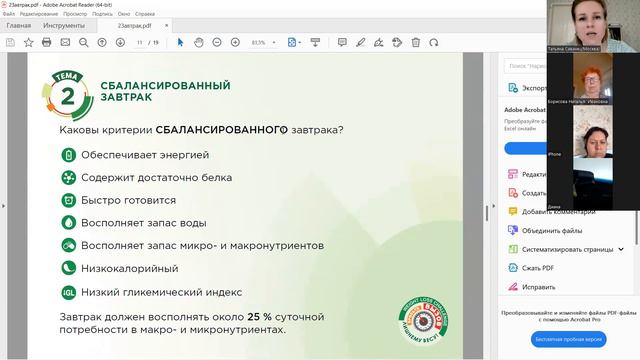Open the Справка menu
Screen dimensions: 640x360
pyautogui.click(x=145, y=14)
